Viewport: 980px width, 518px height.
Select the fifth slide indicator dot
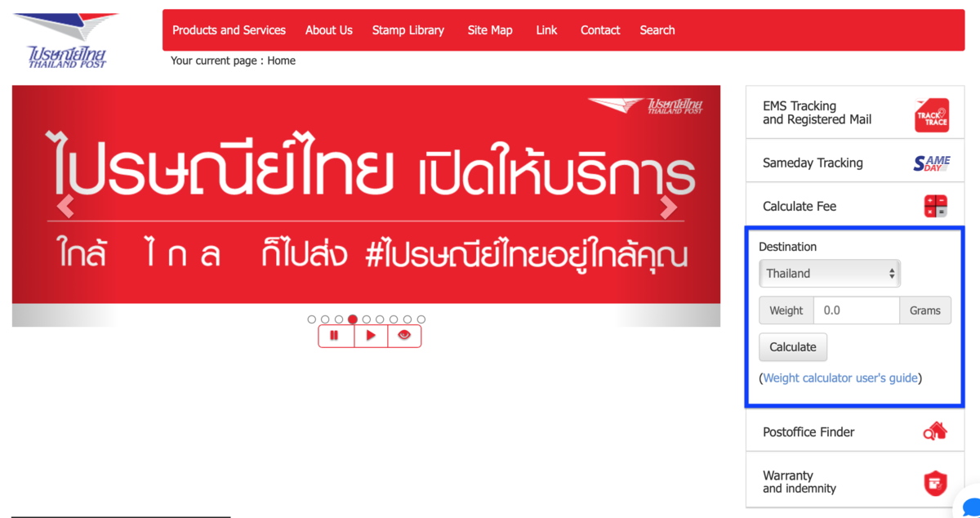tap(367, 319)
